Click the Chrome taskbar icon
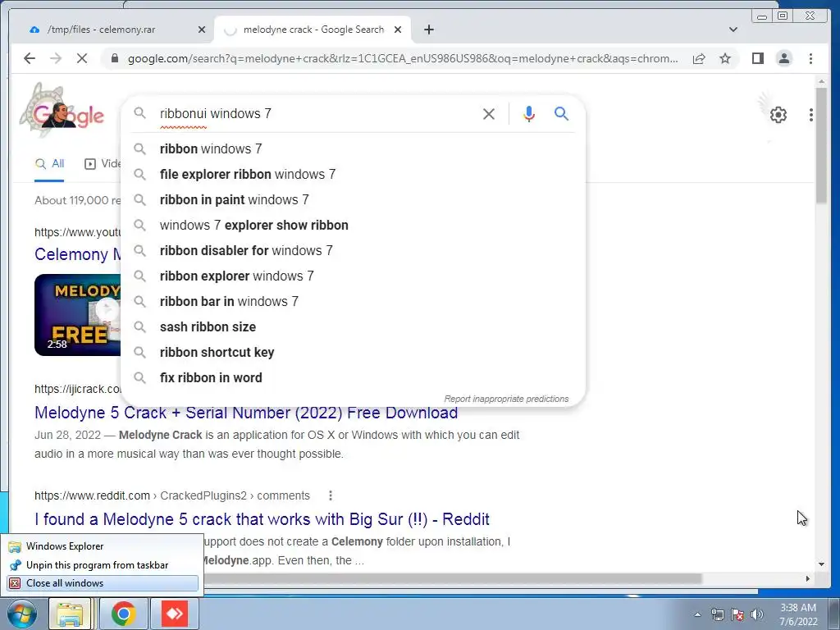This screenshot has width=840, height=630. coord(124,614)
